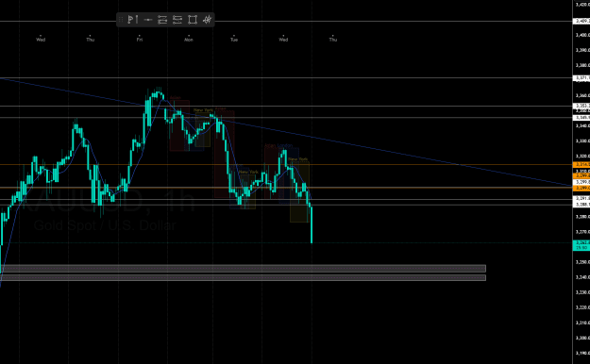The image size is (590, 364).
Task: Click the 3,280 price axis tick
Action: tap(582, 217)
